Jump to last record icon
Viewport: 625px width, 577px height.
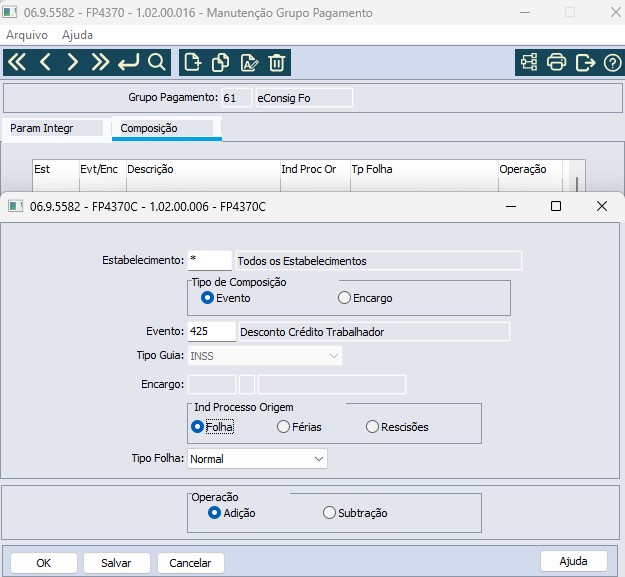[x=100, y=62]
